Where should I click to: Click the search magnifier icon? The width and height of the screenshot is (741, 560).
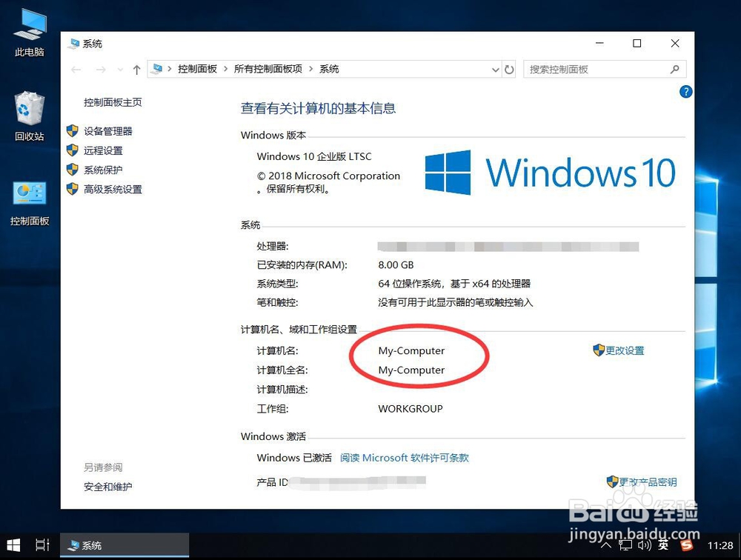(675, 70)
